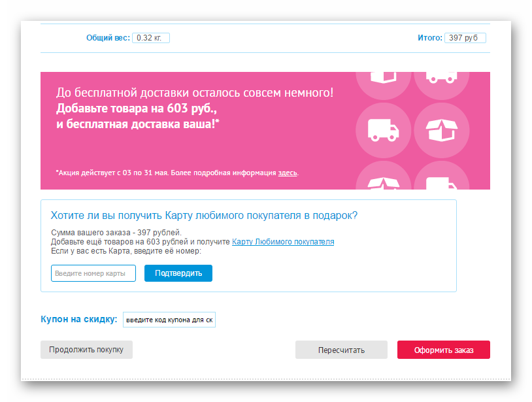The image size is (532, 402).
Task: Focus the "Введите номер карты" input field
Action: 93,273
